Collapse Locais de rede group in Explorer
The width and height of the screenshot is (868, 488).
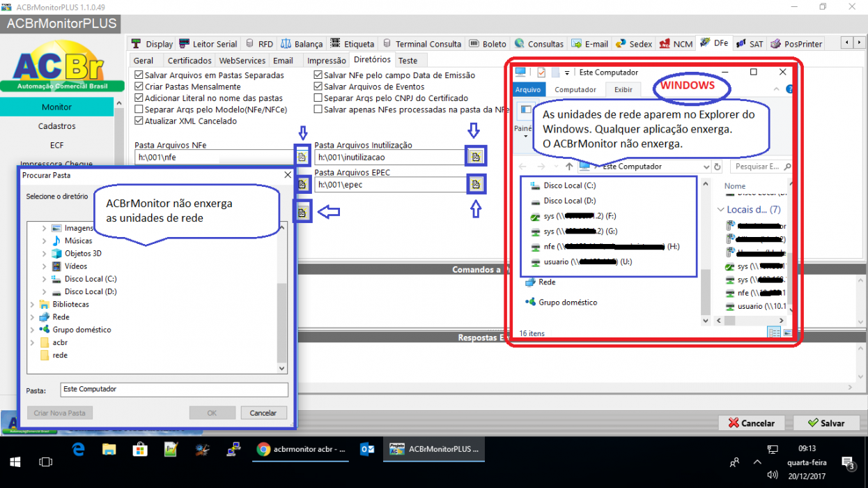[x=721, y=210]
